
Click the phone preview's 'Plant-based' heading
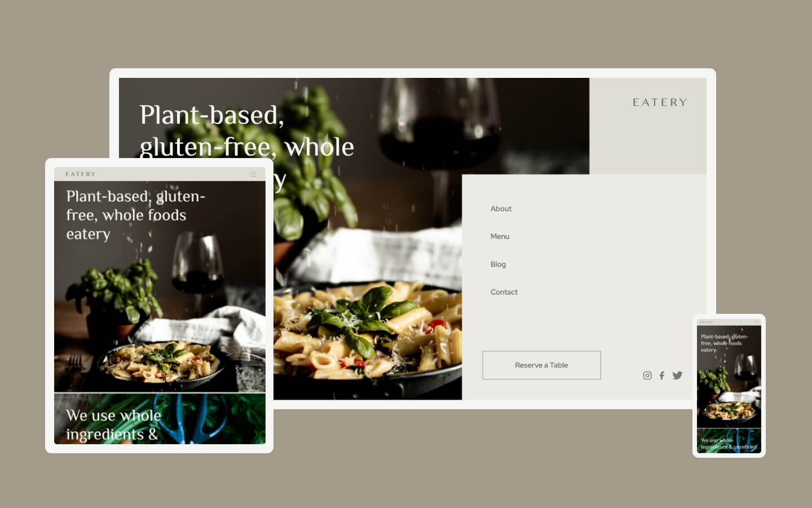tap(724, 343)
